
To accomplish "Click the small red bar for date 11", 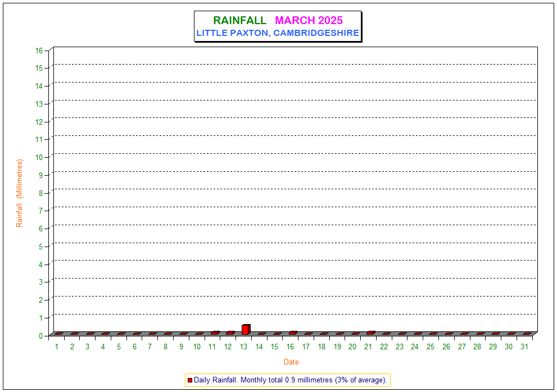I will 215,333.
